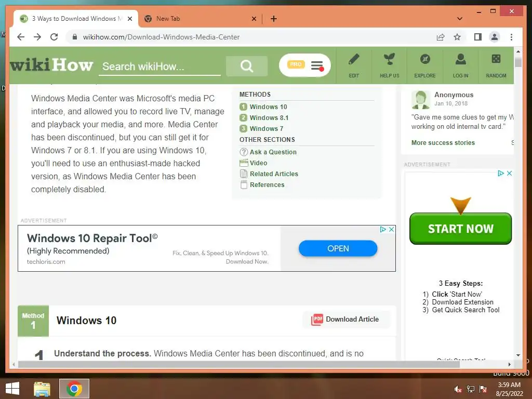Click the Search wikiHow input field

[159, 66]
